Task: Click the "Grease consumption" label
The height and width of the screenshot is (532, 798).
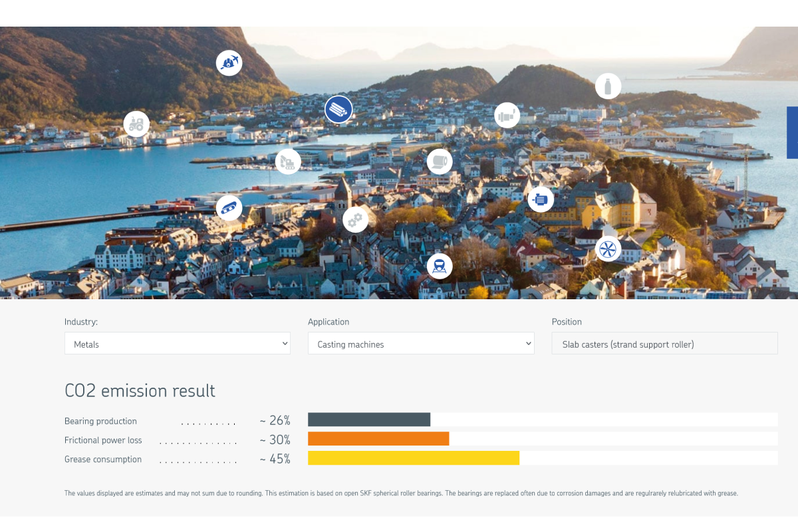Action: tap(103, 460)
